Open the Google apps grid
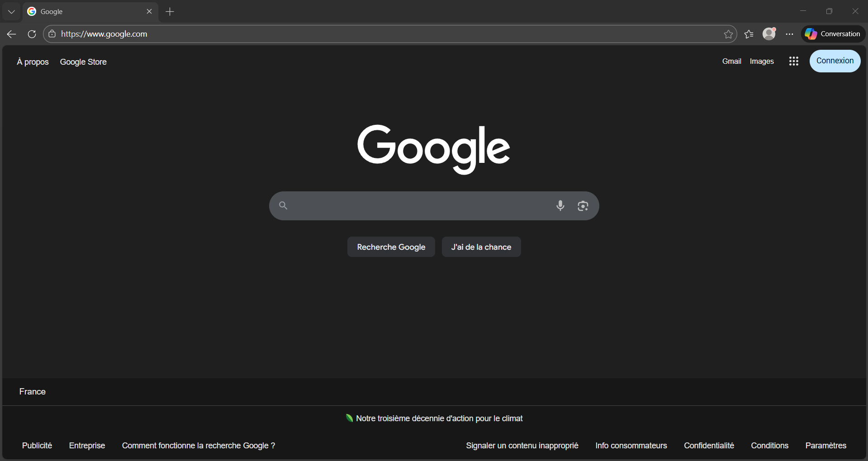868x461 pixels. [793, 61]
